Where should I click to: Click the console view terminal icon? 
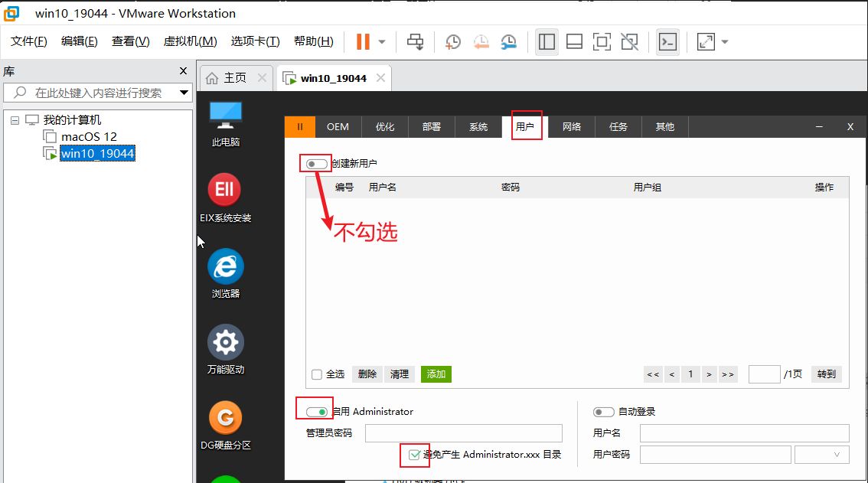667,41
